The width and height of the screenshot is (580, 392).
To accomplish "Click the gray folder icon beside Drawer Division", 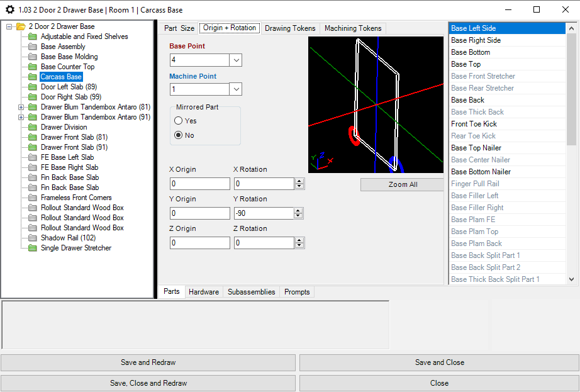I will pos(33,127).
